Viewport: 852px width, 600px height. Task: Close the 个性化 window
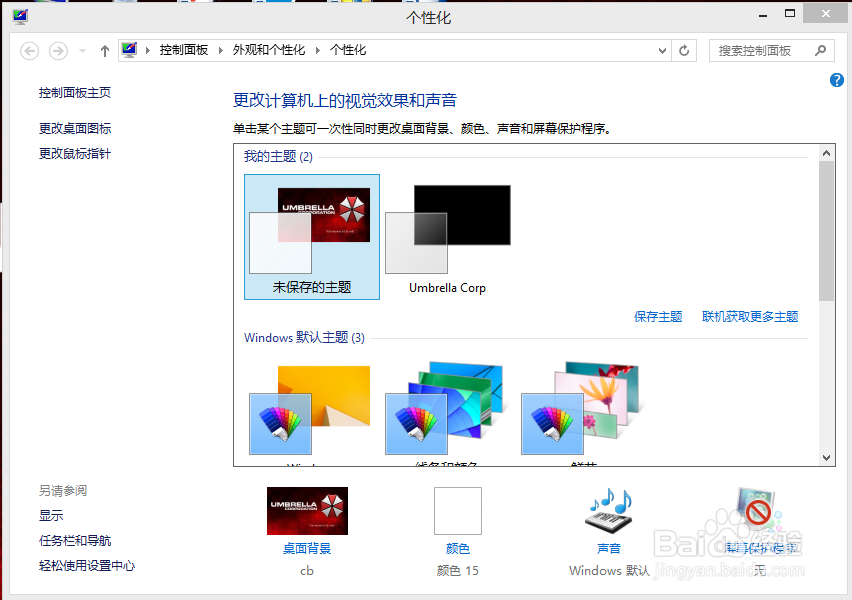(825, 14)
